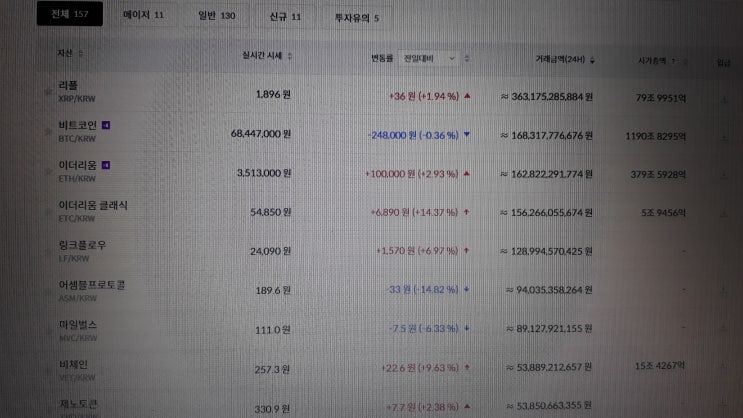Select the 전체 157 tab

pos(70,14)
